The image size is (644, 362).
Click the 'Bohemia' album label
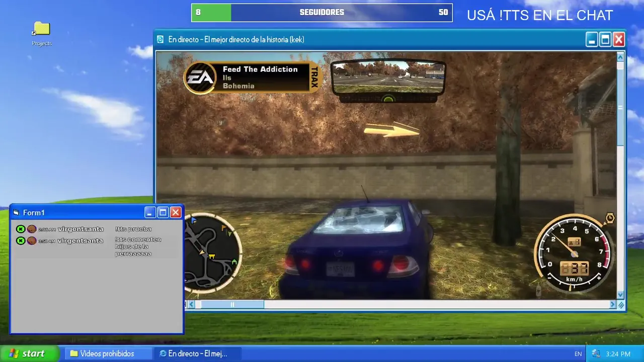point(238,86)
